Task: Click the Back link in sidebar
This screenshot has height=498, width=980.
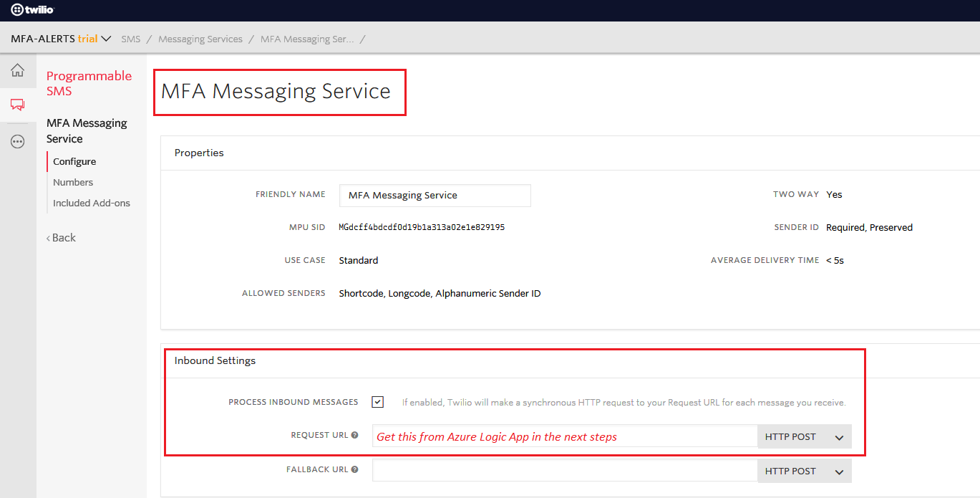Action: [62, 238]
